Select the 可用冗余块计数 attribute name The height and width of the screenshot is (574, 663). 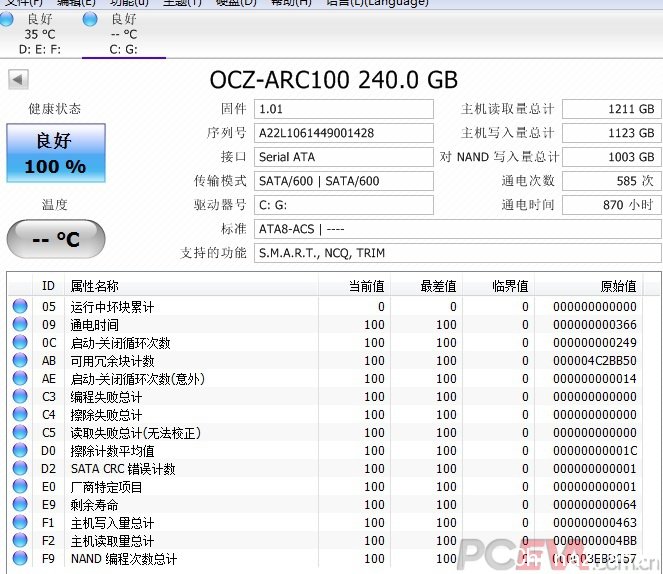112,361
